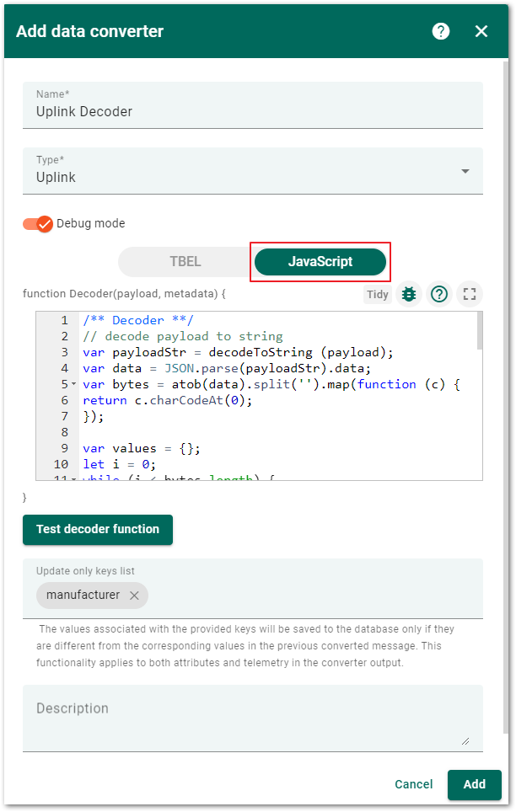The image size is (516, 812).
Task: Cancel the data converter dialog
Action: tap(413, 784)
